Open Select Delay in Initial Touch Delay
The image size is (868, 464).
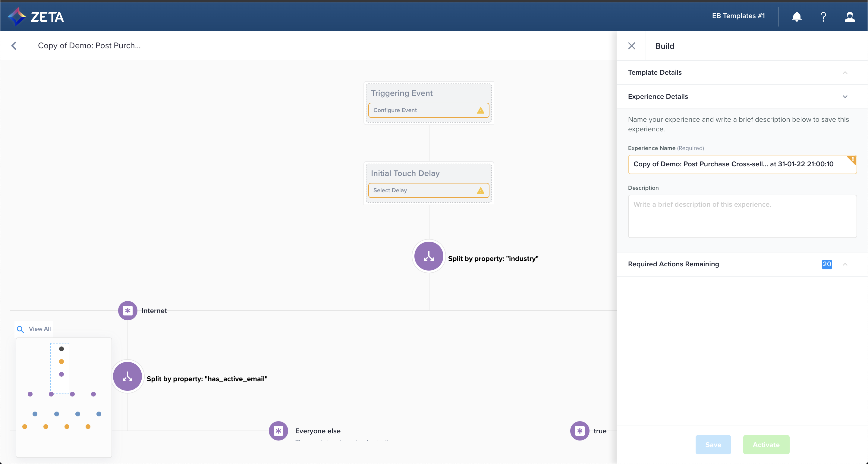click(x=428, y=190)
